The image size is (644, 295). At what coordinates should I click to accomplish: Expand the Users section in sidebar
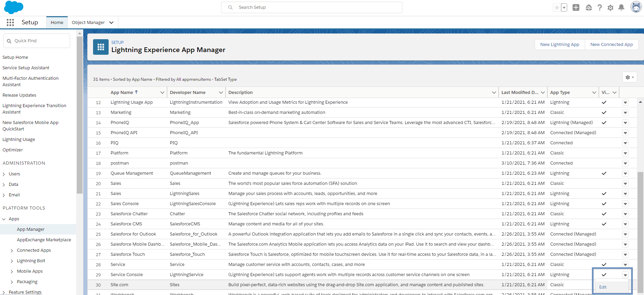click(x=4, y=174)
